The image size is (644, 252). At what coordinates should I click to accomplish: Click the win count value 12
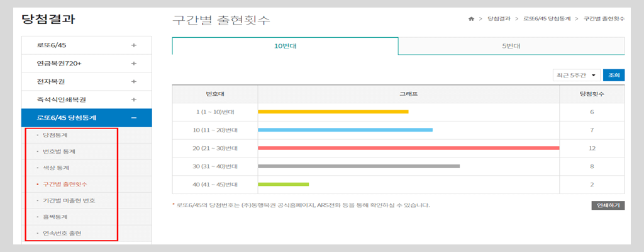[x=592, y=148]
